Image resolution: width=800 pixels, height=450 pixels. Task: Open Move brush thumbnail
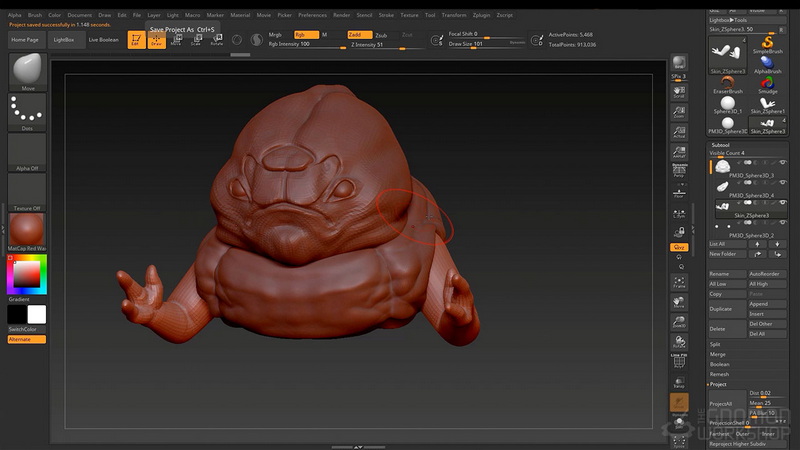tap(27, 71)
